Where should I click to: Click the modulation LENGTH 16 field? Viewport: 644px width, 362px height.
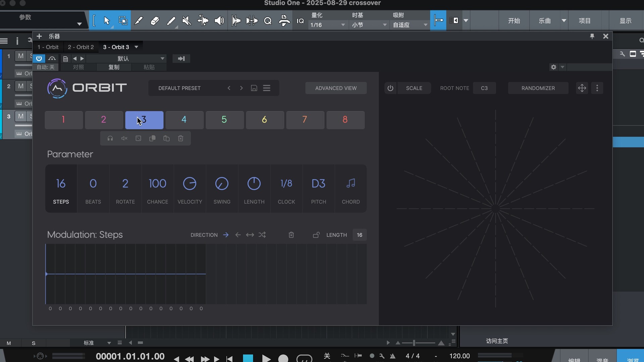[x=360, y=235]
